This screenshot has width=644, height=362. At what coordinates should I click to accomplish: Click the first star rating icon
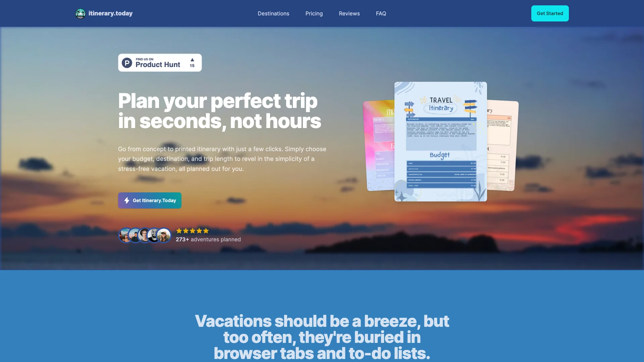coord(179,231)
